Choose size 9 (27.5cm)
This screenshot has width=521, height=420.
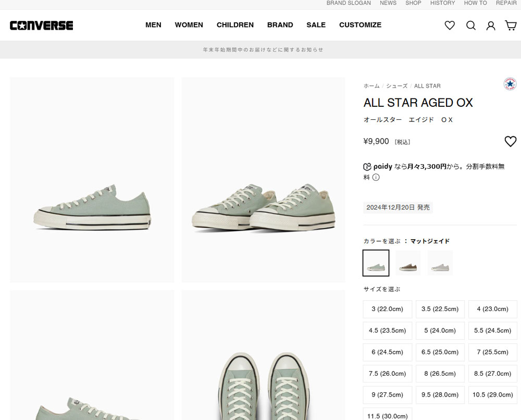point(388,395)
